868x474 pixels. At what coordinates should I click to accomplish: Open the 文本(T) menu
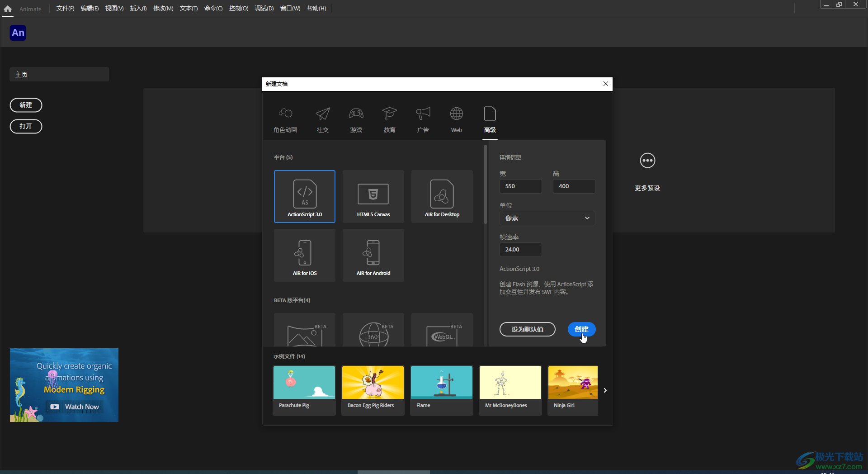(189, 9)
